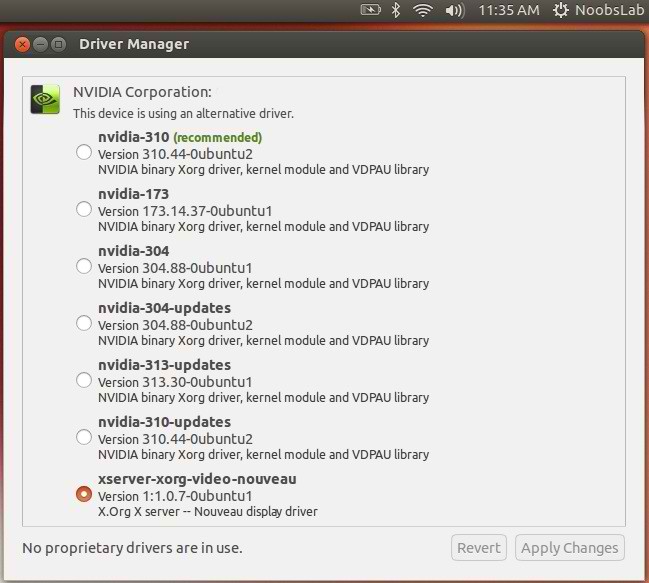
Task: Click the nvidia-310-updates name label
Action: (164, 422)
